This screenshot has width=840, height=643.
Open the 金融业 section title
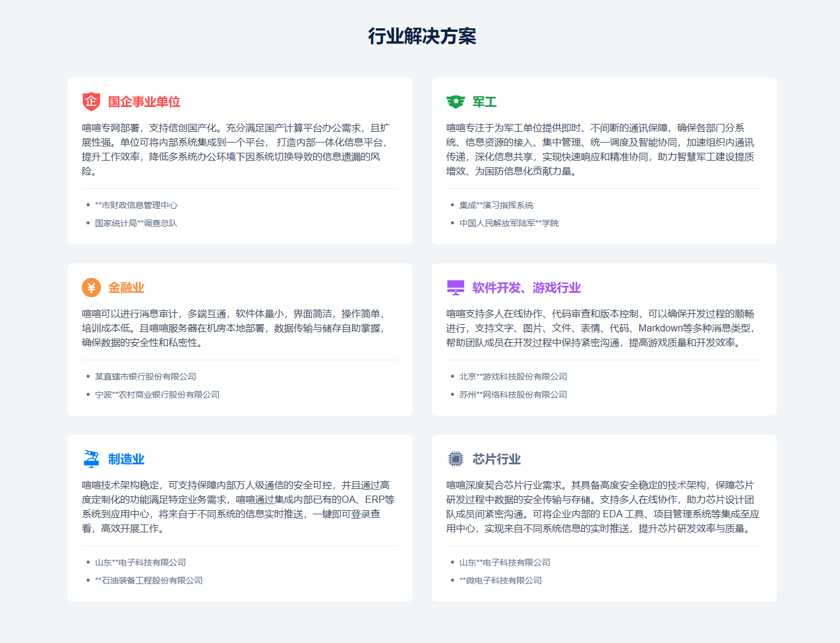(126, 288)
